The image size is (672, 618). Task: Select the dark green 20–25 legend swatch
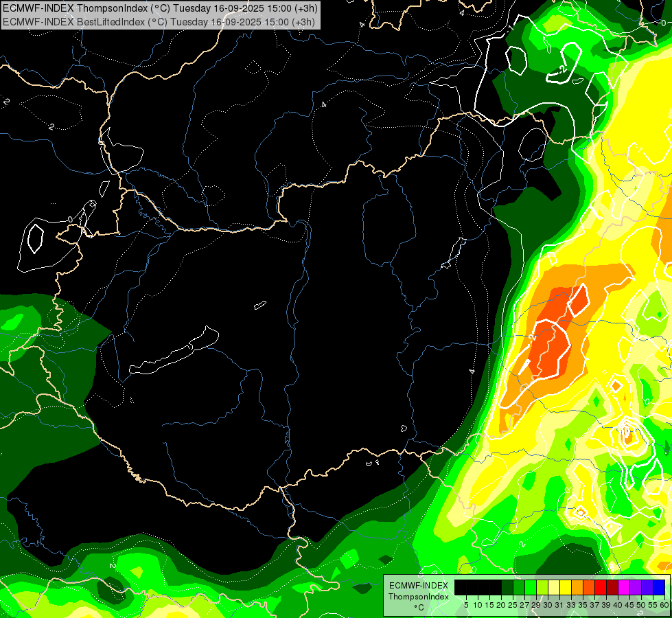coord(507,587)
